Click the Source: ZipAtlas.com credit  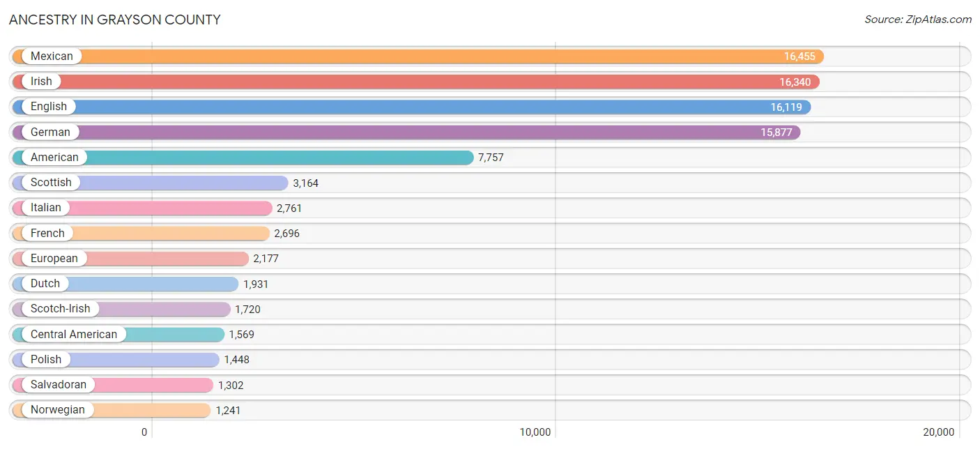918,20
